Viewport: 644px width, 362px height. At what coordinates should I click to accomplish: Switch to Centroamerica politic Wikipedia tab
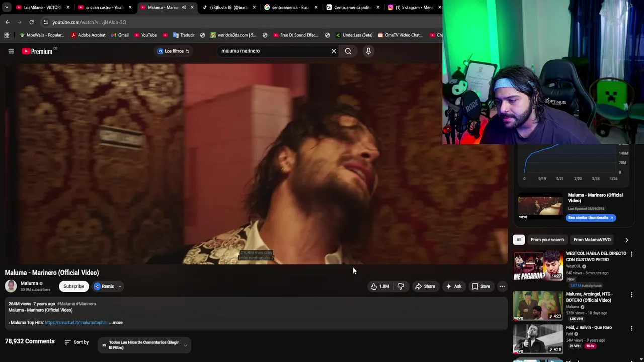353,7
